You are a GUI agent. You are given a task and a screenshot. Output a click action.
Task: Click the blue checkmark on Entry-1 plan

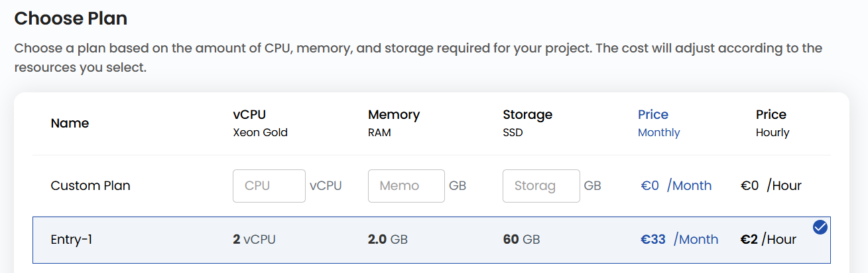(820, 228)
